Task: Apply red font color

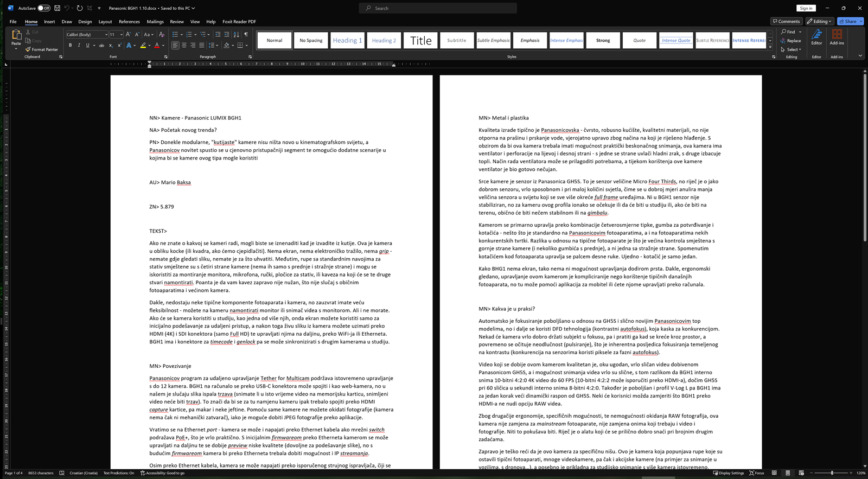Action: (157, 46)
